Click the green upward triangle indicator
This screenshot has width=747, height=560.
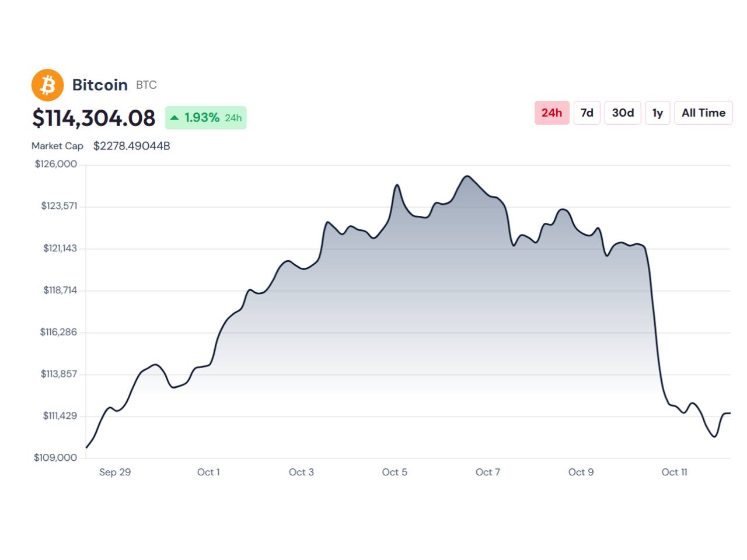tap(174, 118)
